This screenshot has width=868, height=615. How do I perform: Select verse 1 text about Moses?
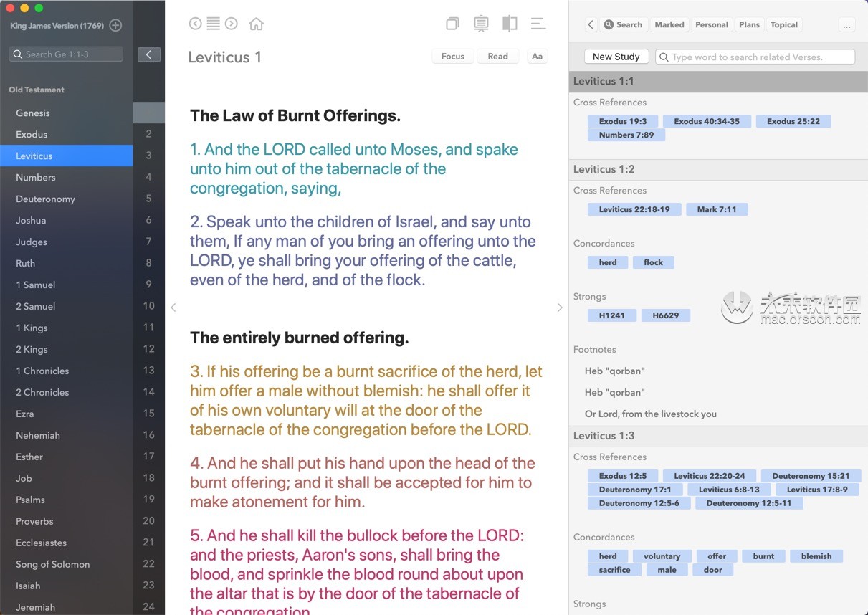coord(354,168)
